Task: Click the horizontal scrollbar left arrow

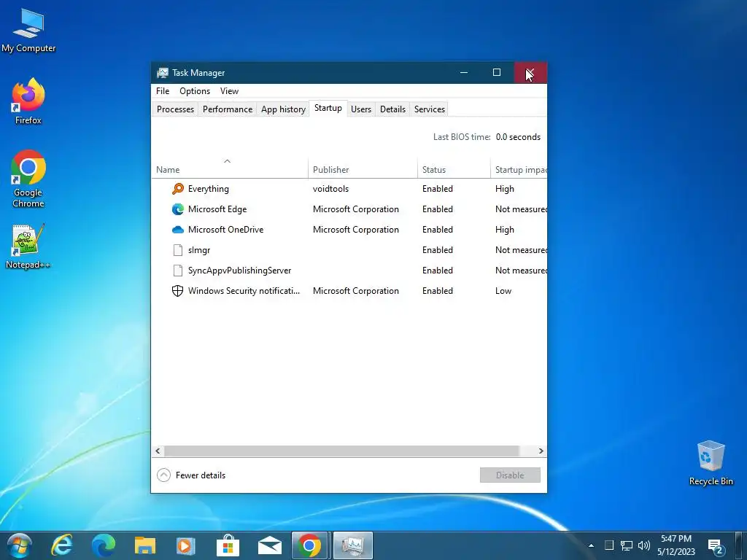Action: click(158, 451)
